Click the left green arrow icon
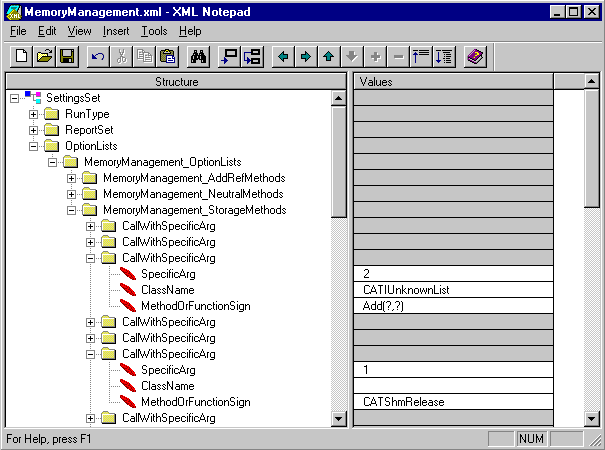The width and height of the screenshot is (605, 450). (283, 57)
